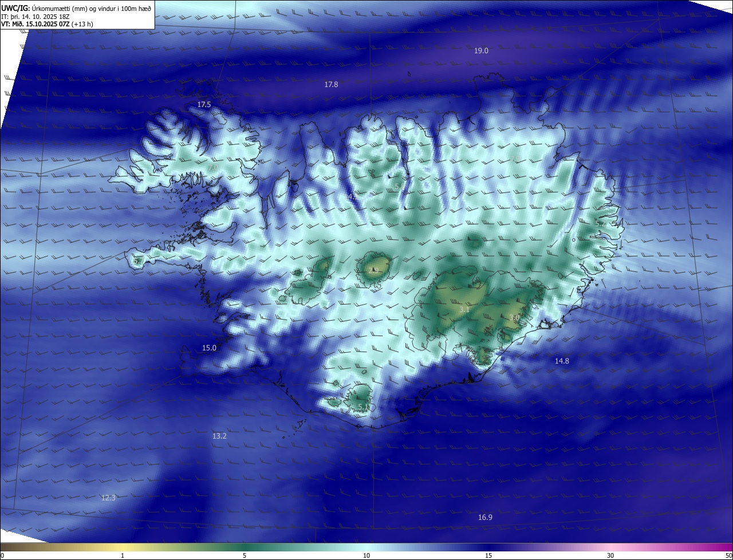This screenshot has height=560, width=733.
Task: Click the map value label 17.5
Action: [204, 105]
